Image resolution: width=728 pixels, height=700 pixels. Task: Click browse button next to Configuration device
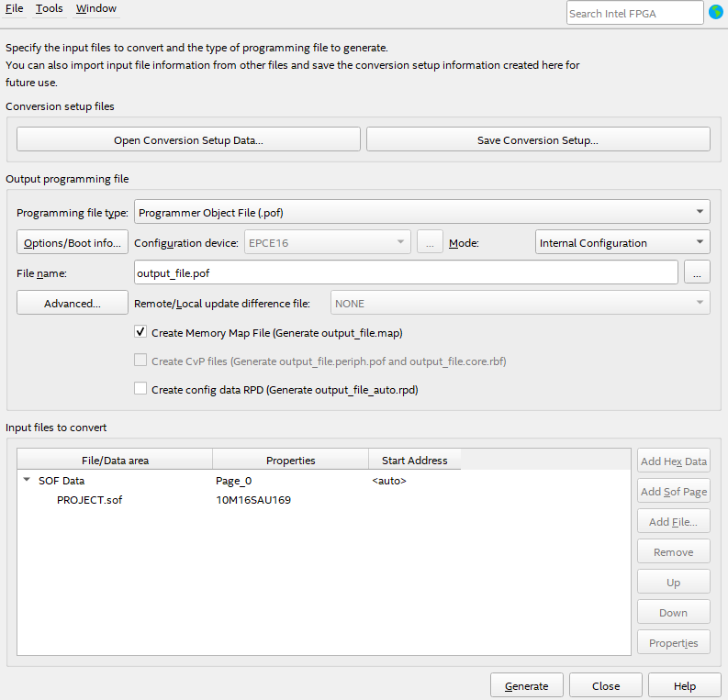pos(430,242)
